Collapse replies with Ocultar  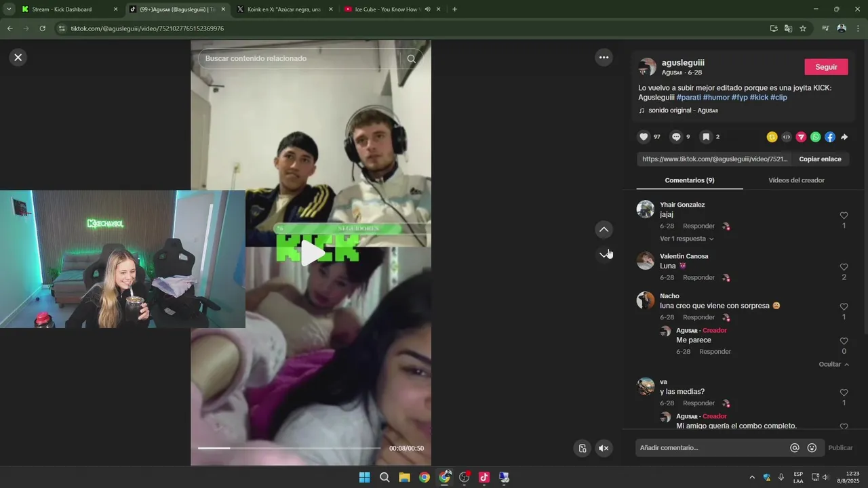pyautogui.click(x=833, y=364)
